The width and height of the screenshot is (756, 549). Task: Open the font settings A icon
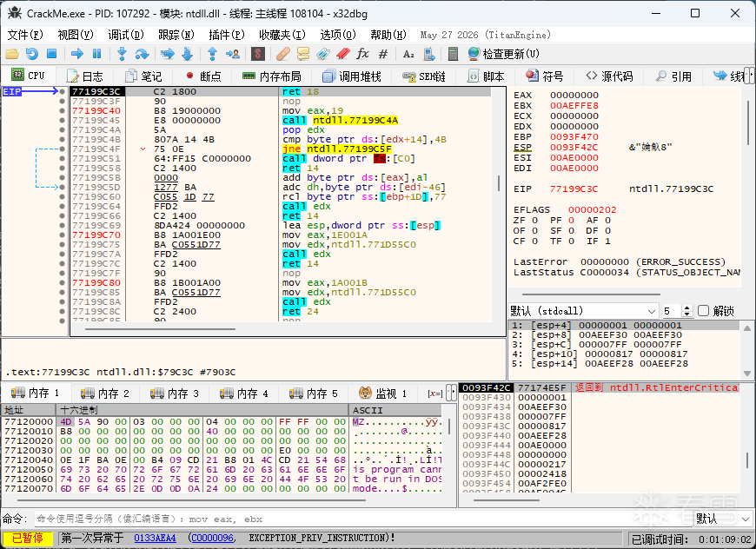click(x=408, y=54)
